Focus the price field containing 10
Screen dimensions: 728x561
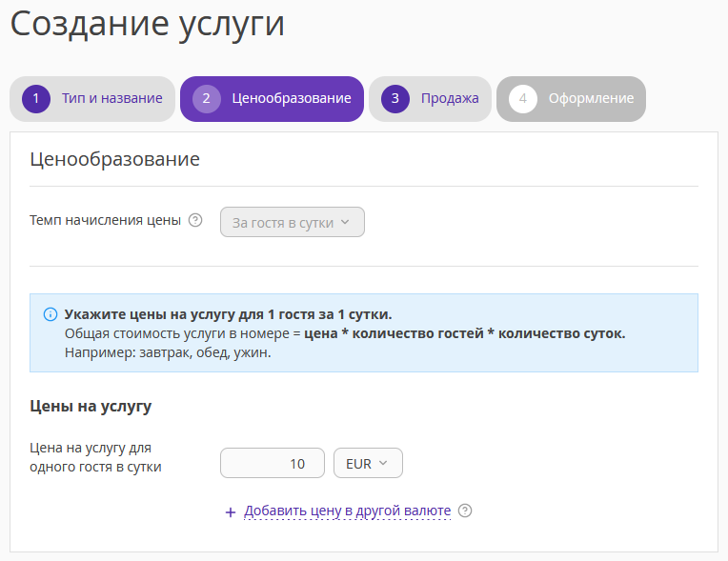point(273,463)
